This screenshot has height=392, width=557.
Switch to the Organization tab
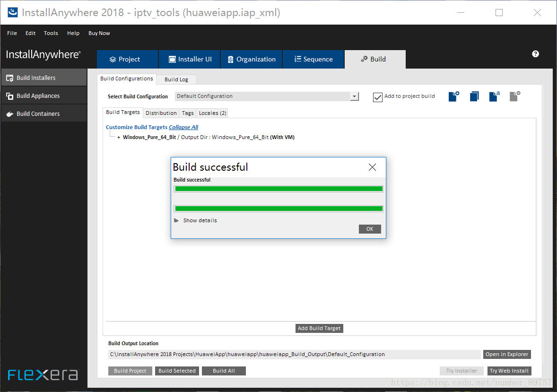coord(252,60)
